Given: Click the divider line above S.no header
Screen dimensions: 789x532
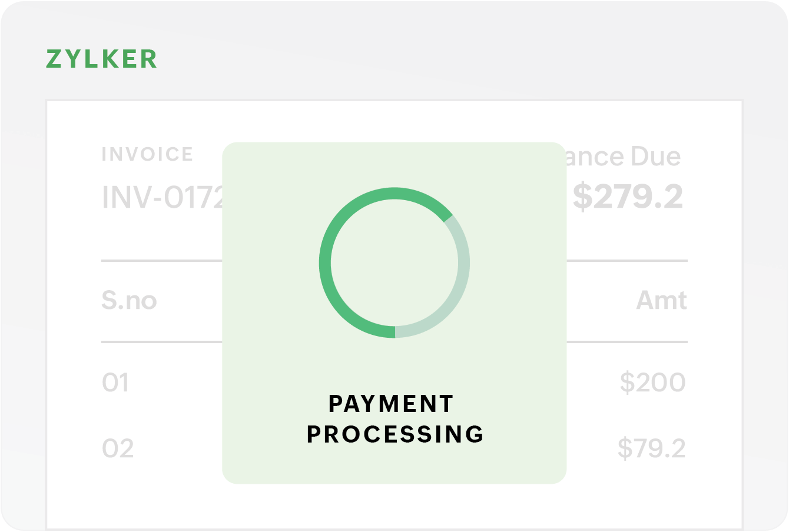Looking at the screenshot, I should [x=161, y=261].
